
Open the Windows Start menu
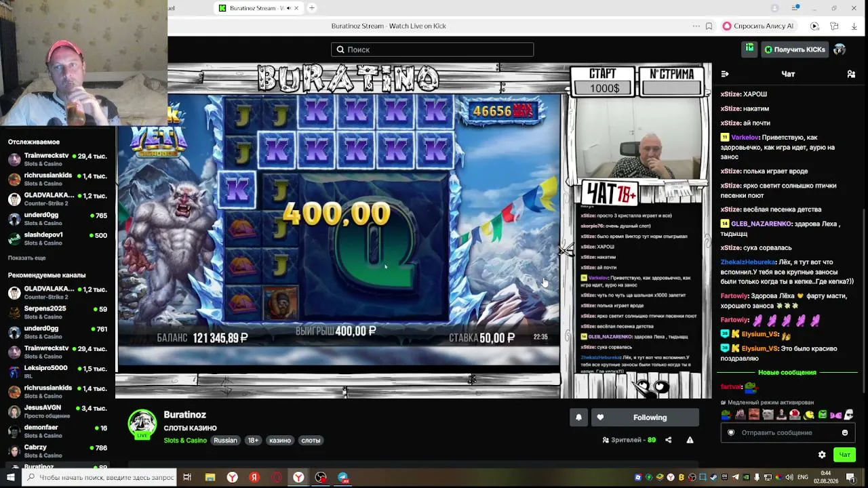(10, 477)
